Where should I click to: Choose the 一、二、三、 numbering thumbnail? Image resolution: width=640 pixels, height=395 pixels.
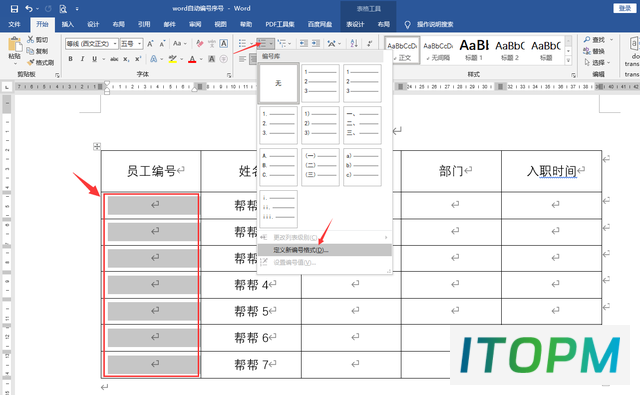(x=362, y=125)
